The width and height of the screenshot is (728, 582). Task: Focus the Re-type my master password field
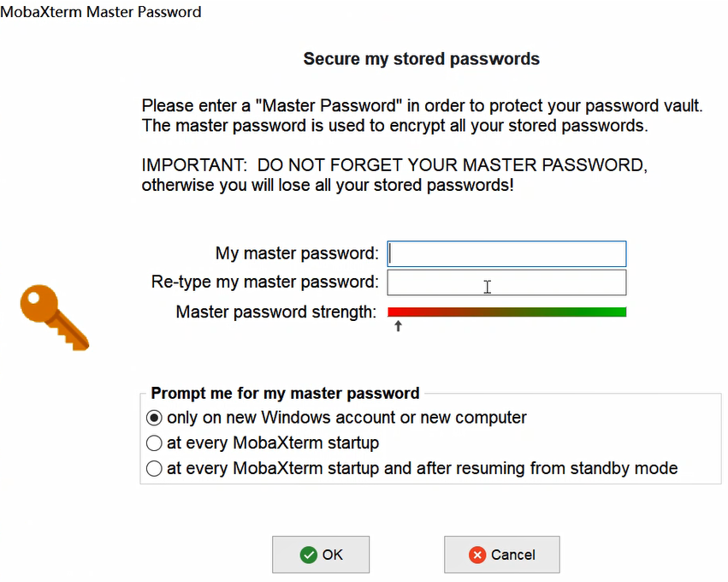506,282
